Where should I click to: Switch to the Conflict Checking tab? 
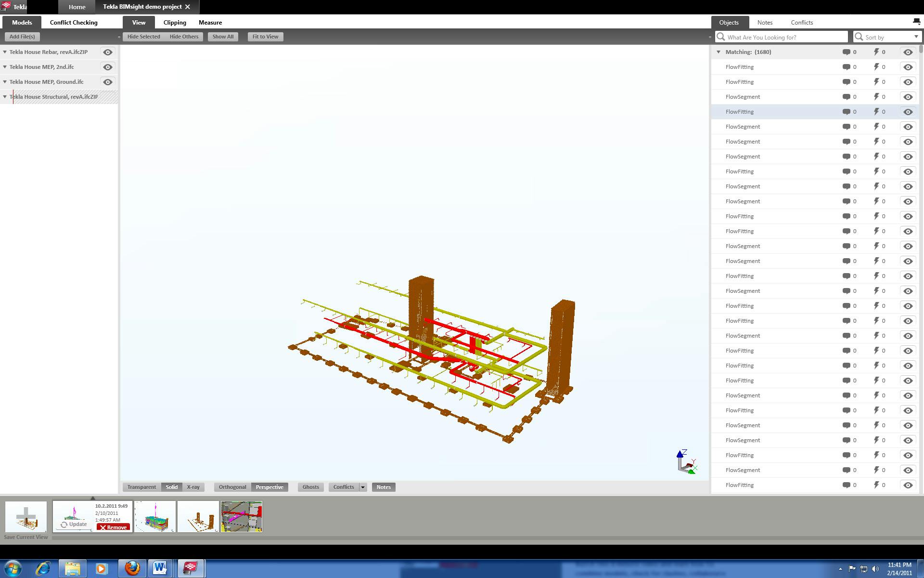(74, 22)
